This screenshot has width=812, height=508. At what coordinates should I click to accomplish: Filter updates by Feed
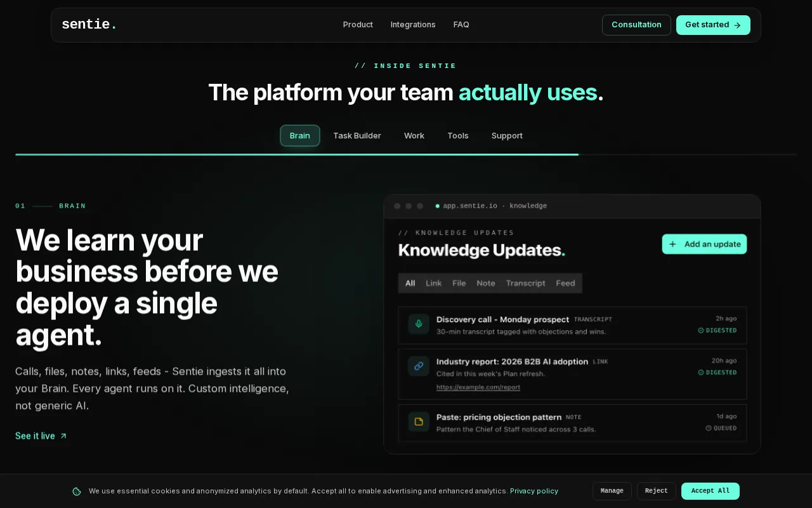pyautogui.click(x=566, y=283)
